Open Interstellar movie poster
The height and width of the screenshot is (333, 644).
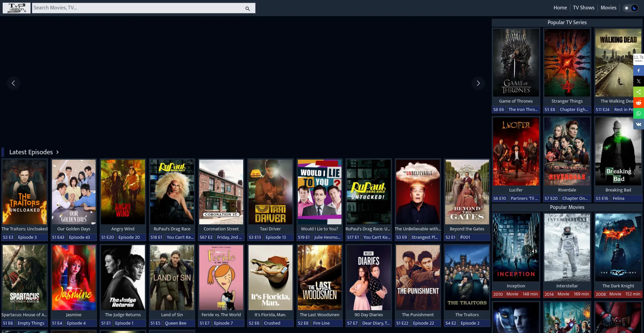(x=567, y=247)
